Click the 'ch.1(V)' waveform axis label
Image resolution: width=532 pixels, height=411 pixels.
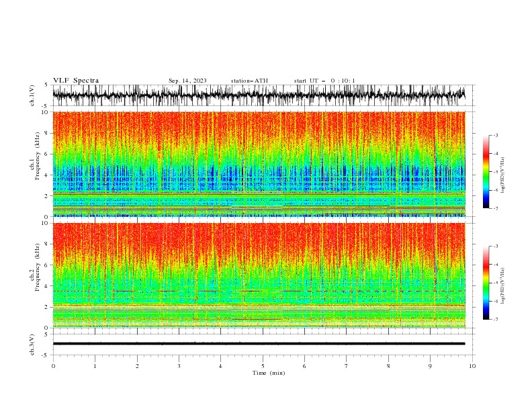pyautogui.click(x=32, y=95)
